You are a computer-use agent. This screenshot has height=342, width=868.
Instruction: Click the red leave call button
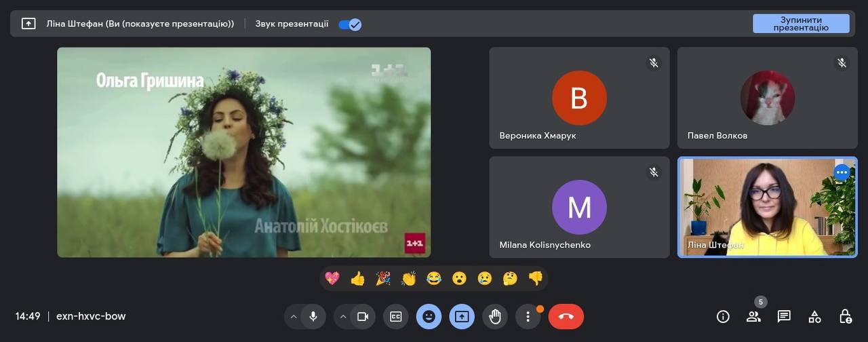(x=566, y=316)
